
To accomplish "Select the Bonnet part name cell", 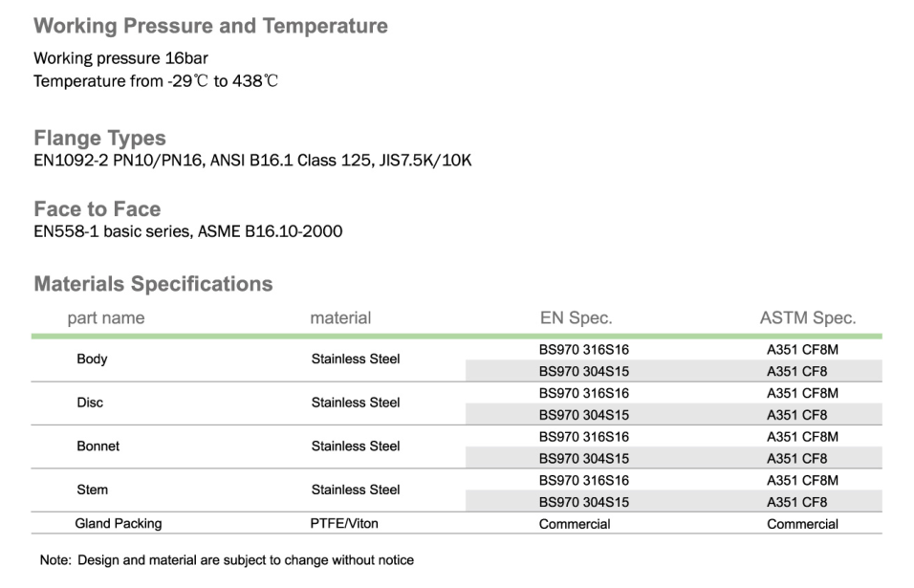I will click(x=98, y=446).
